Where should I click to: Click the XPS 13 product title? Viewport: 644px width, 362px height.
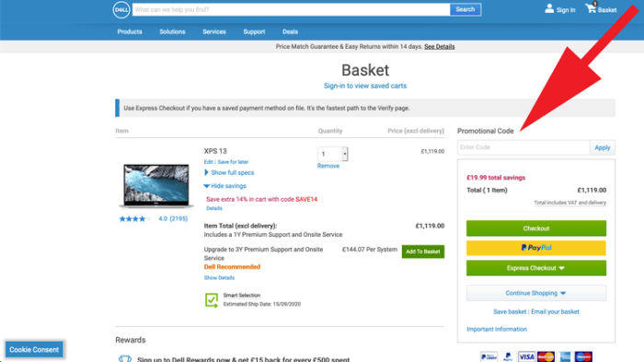point(215,151)
